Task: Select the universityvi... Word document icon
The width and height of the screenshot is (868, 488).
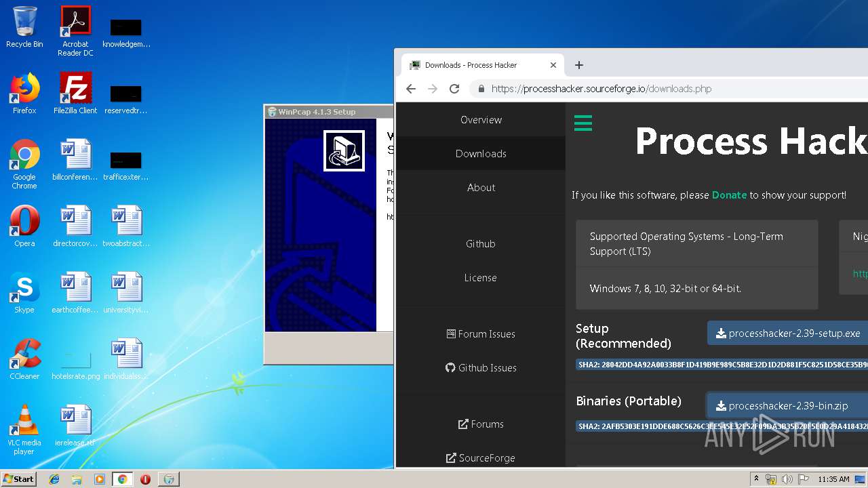Action: (x=126, y=293)
